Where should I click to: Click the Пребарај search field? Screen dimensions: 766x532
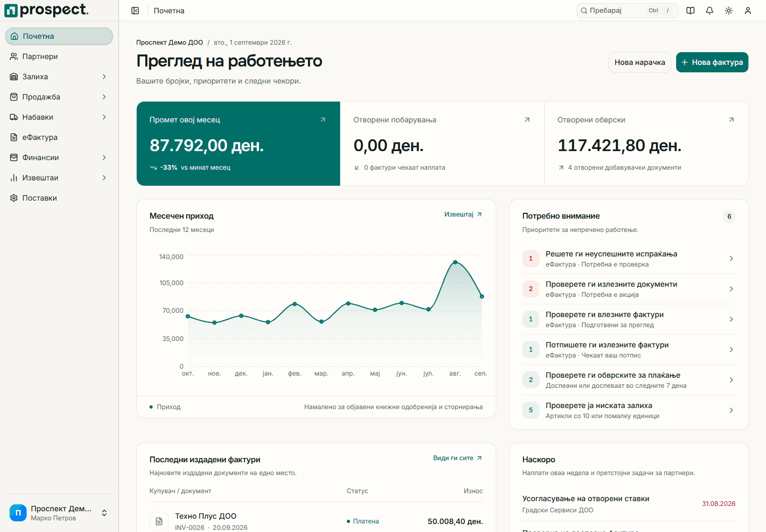click(627, 11)
